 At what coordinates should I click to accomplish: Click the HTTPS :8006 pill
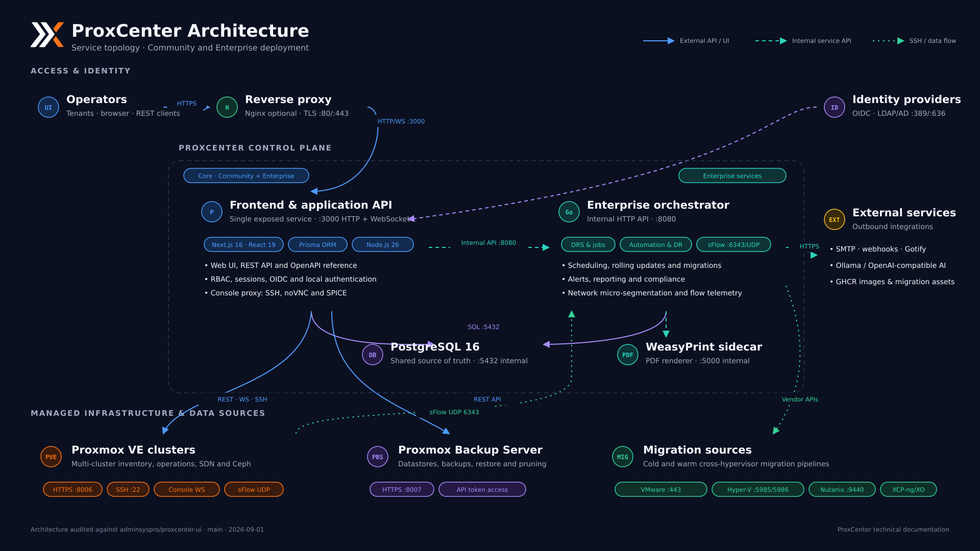[x=72, y=489]
